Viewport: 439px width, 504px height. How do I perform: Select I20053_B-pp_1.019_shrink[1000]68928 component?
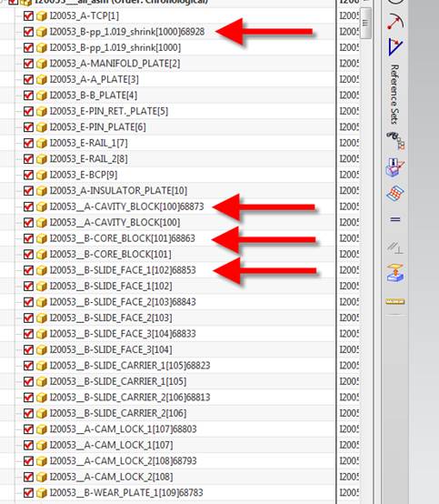127,32
